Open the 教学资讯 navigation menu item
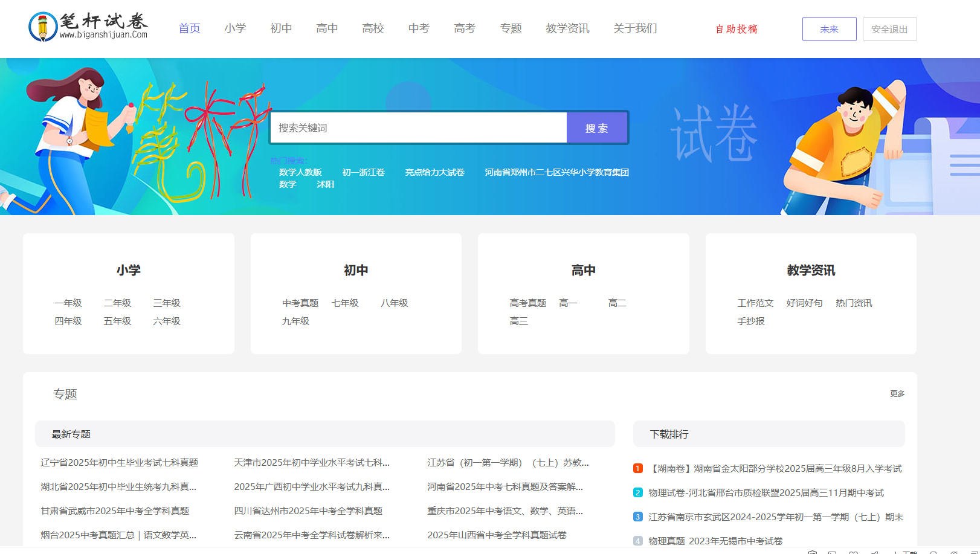The width and height of the screenshot is (980, 554). (567, 28)
